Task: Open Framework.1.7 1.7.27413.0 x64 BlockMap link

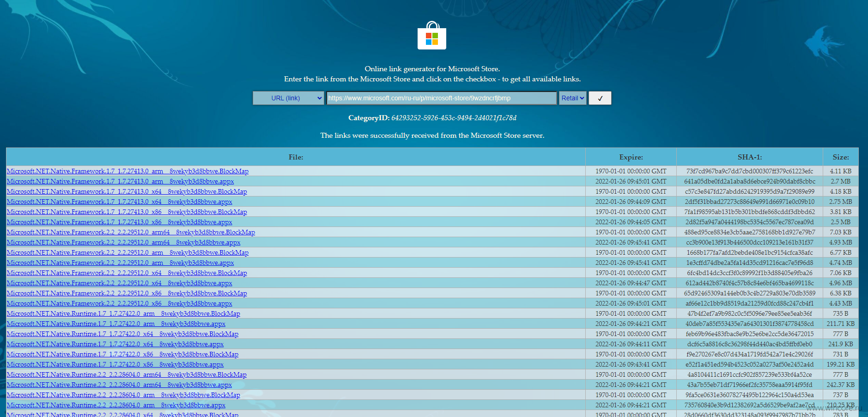Action: [x=127, y=191]
